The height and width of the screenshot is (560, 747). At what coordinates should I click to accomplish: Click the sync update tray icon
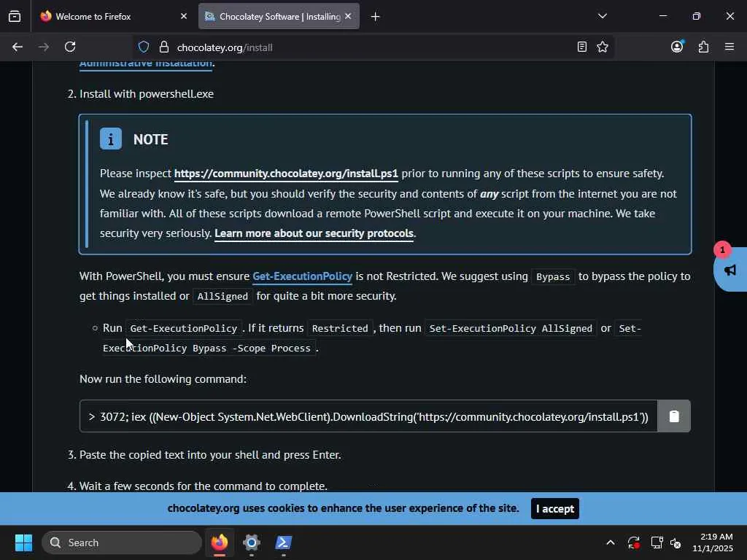[634, 542]
